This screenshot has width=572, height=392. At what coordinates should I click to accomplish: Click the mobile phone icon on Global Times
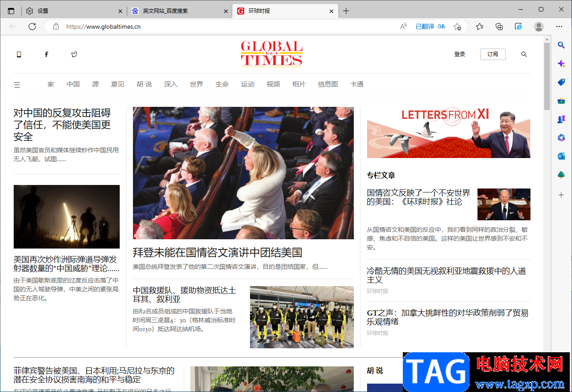click(x=19, y=54)
